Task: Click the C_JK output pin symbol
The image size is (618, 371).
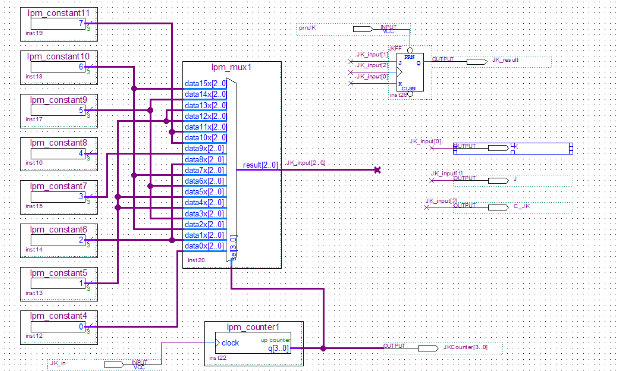Action: click(499, 207)
